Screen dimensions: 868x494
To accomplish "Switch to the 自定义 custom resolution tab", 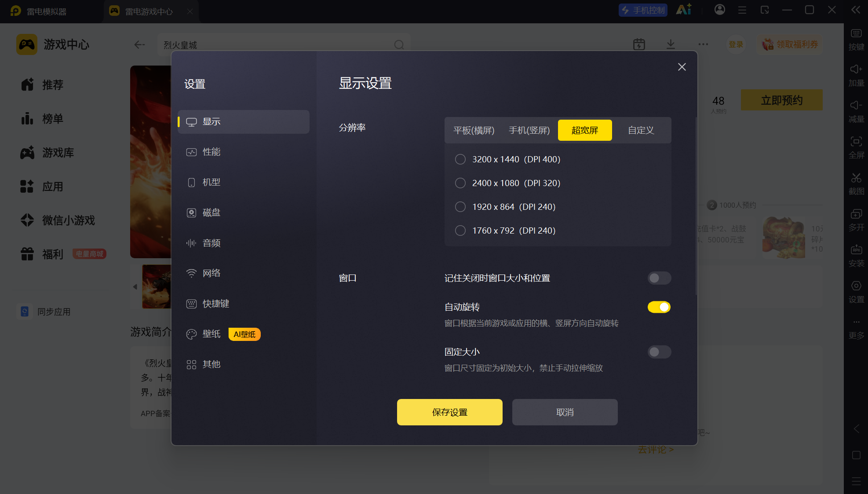I will click(641, 131).
